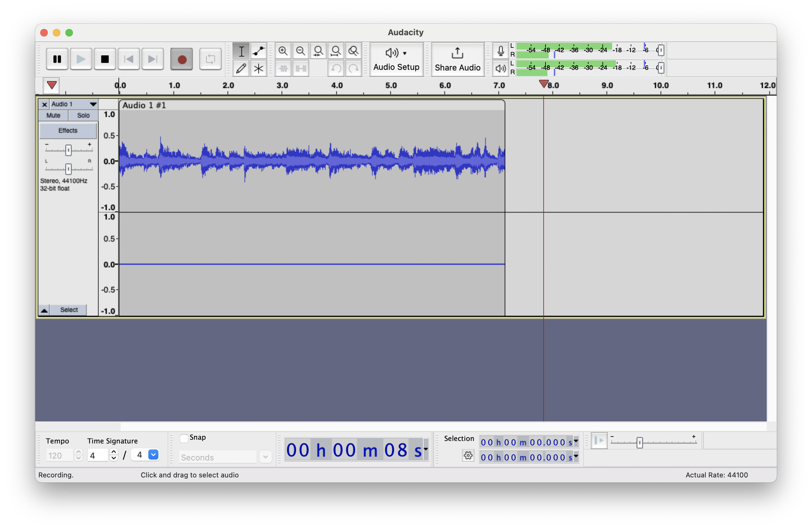Skip to start of project
The image size is (812, 529).
129,59
